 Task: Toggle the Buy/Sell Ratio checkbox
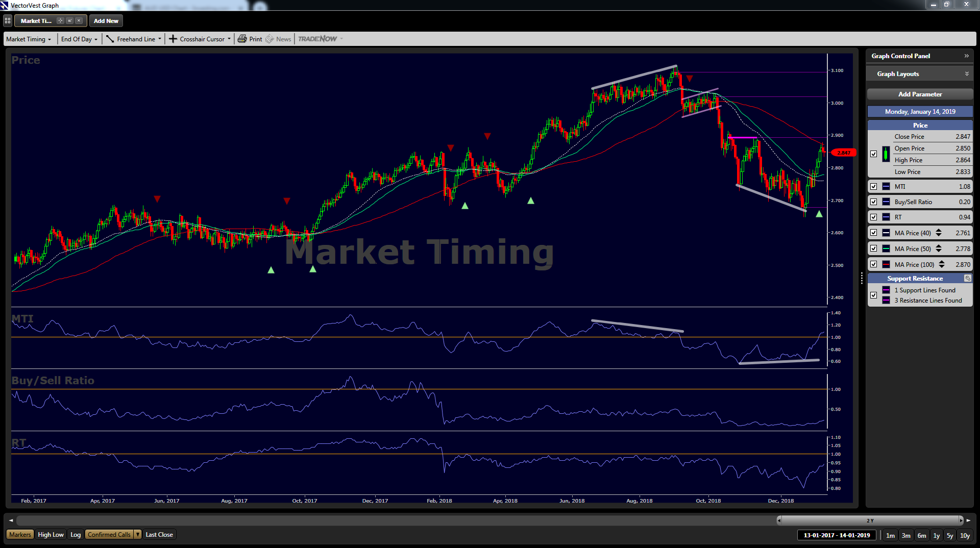[873, 202]
